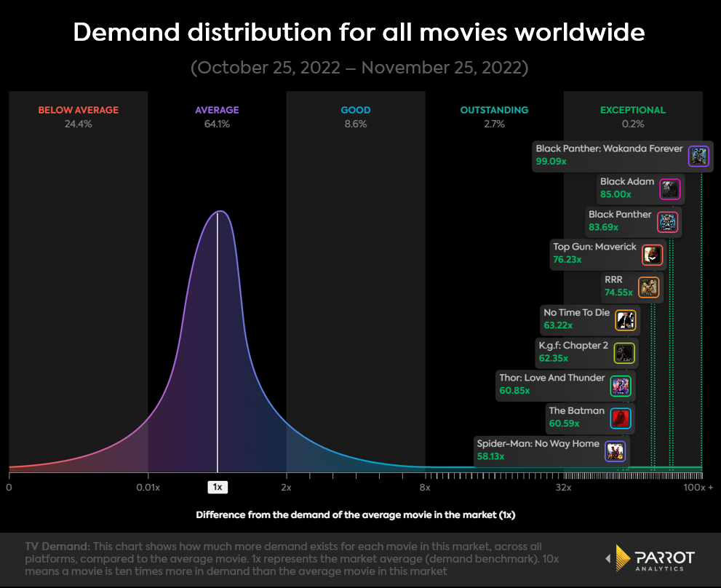Click the 8x axis label
The height and width of the screenshot is (588, 721).
425,488
